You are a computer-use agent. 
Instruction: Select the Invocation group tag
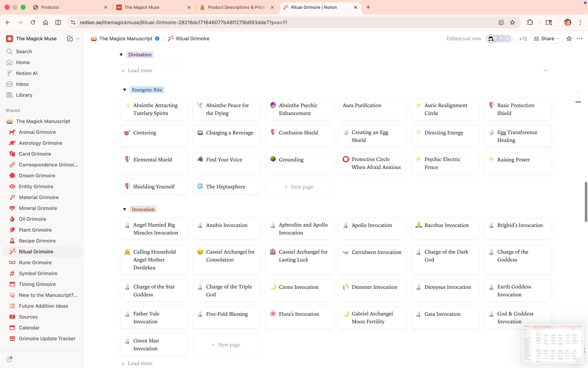click(143, 209)
